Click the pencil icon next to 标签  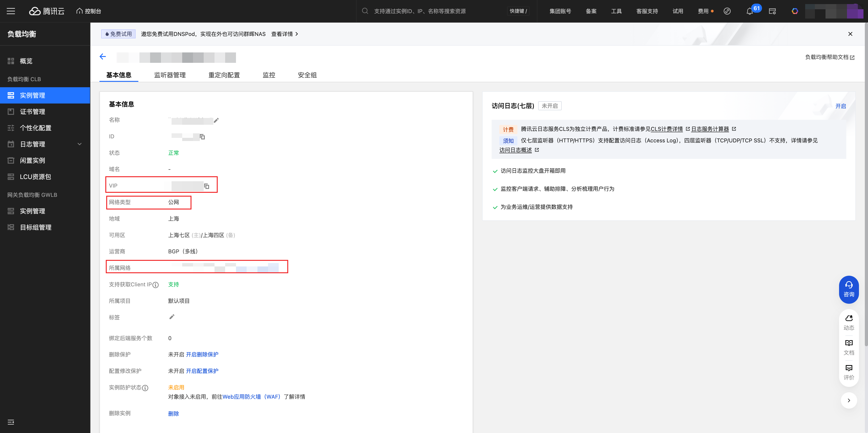tap(172, 317)
